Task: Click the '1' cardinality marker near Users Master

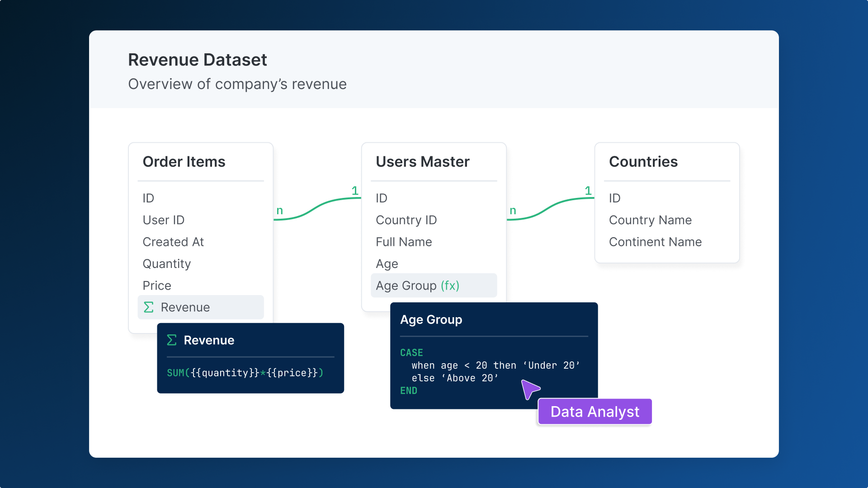Action: click(x=355, y=191)
